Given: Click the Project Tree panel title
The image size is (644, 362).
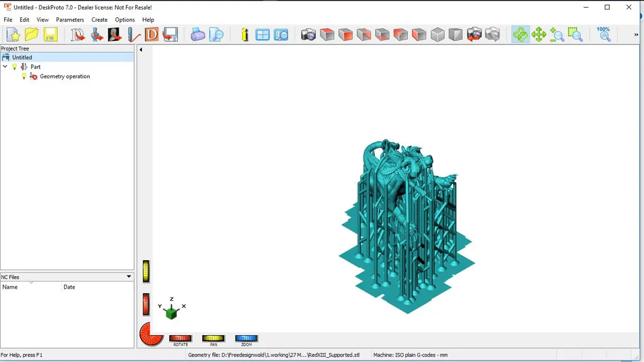Looking at the screenshot, I should [x=15, y=48].
